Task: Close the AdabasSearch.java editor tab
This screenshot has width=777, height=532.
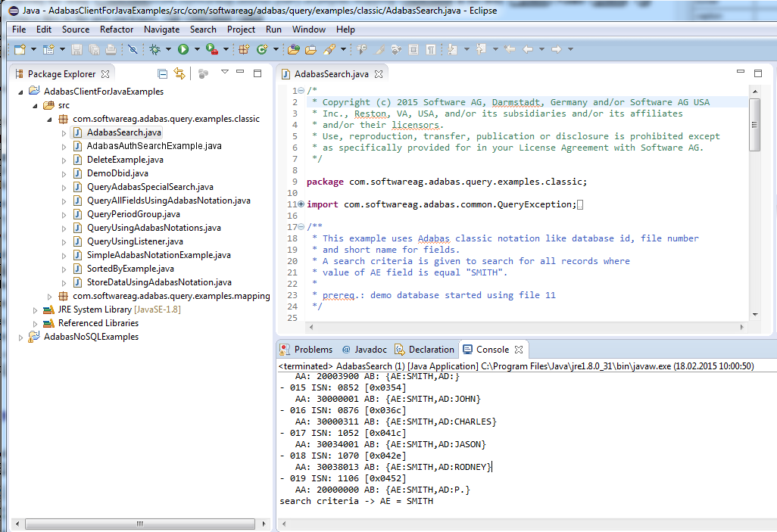Action: 379,74
